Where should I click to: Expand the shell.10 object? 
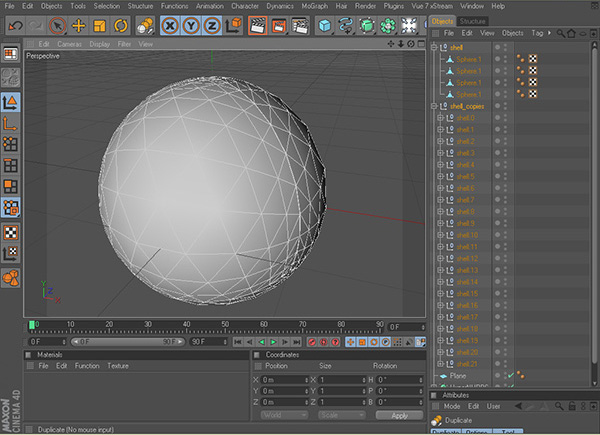point(440,235)
